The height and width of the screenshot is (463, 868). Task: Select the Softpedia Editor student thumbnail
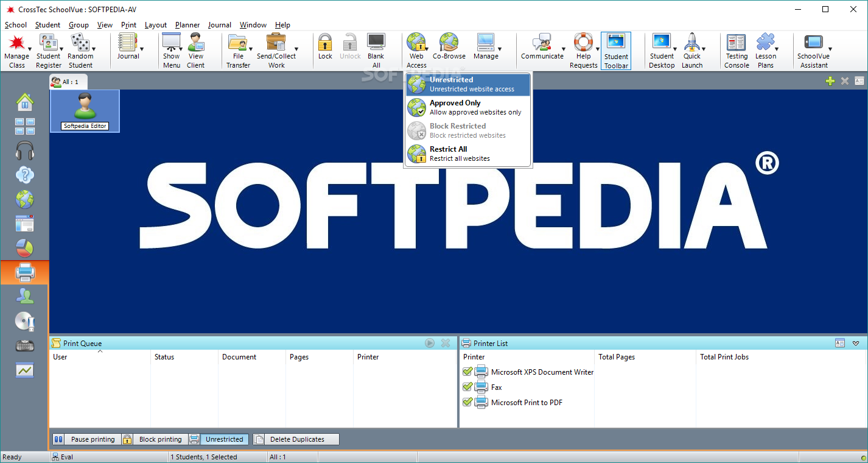click(85, 111)
